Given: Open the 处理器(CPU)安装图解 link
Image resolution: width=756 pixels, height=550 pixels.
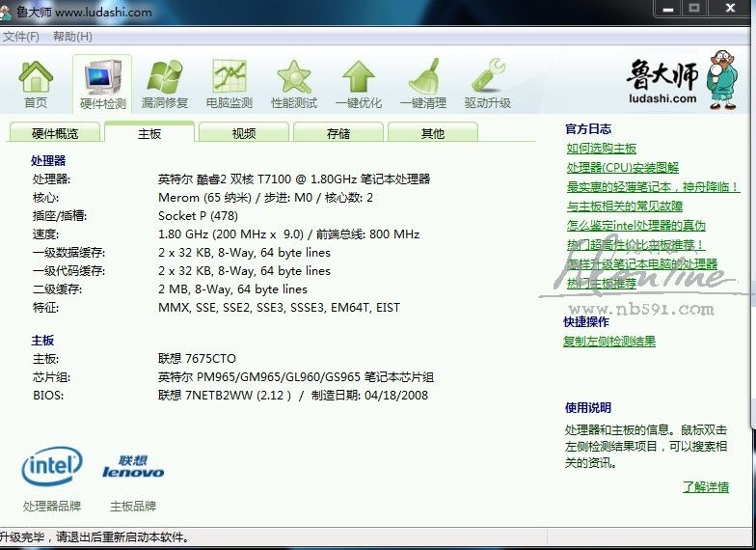Looking at the screenshot, I should (x=623, y=168).
